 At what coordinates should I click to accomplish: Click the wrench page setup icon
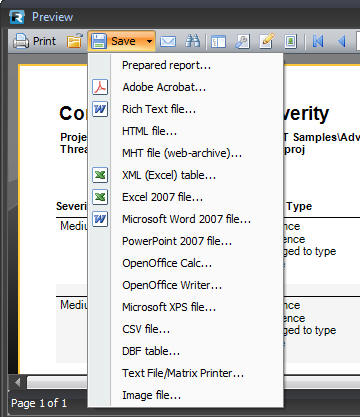coord(242,41)
